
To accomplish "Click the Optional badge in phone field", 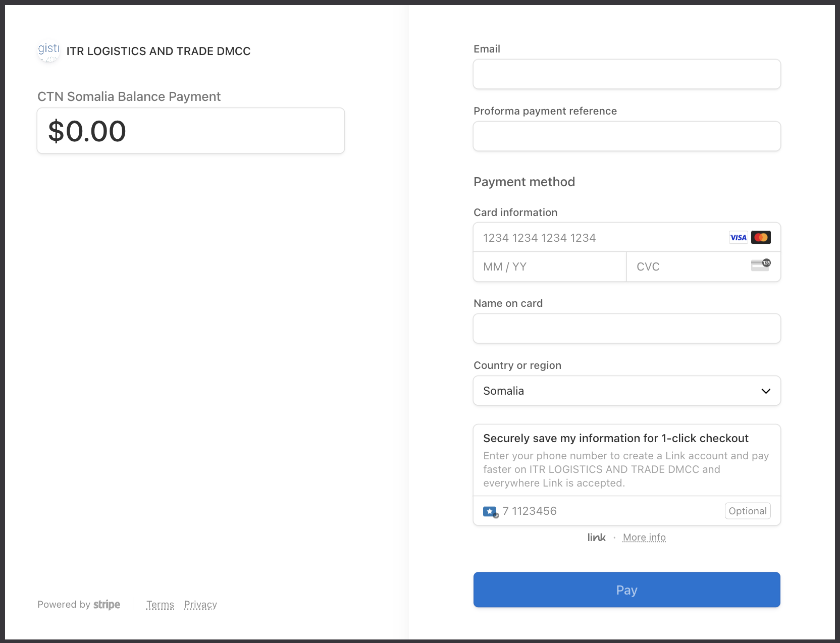I will pyautogui.click(x=748, y=511).
